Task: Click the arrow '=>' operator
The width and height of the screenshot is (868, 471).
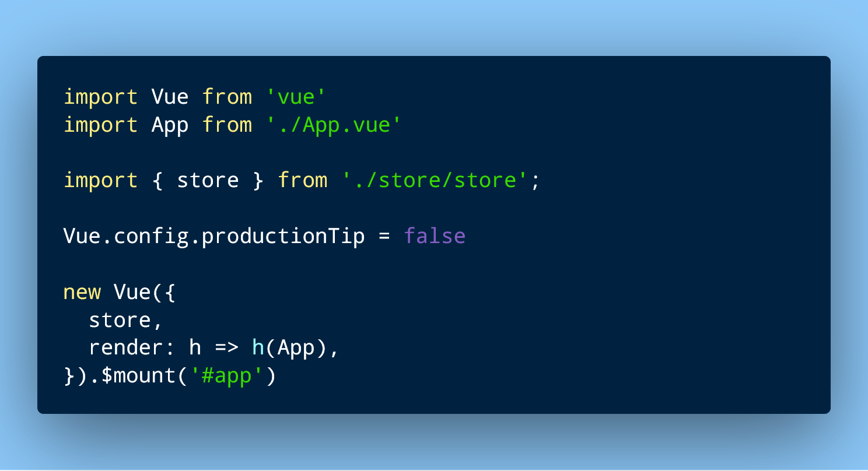Action: [x=227, y=349]
